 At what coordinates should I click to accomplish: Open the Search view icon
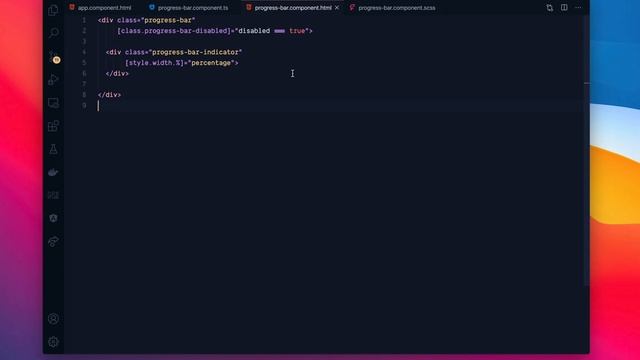(x=53, y=33)
